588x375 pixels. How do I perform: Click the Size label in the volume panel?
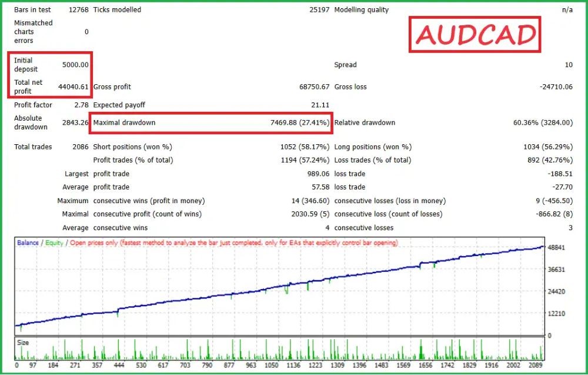(23, 343)
